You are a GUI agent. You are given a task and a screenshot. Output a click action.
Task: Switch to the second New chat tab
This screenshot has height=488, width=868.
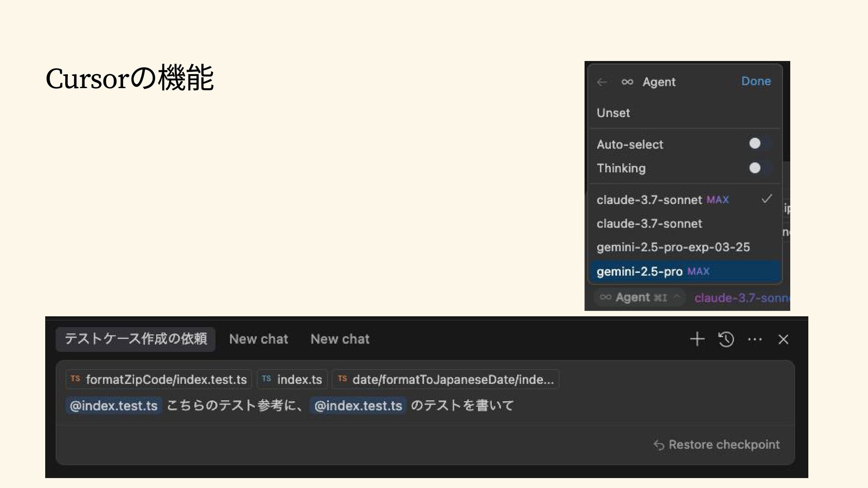(x=340, y=339)
